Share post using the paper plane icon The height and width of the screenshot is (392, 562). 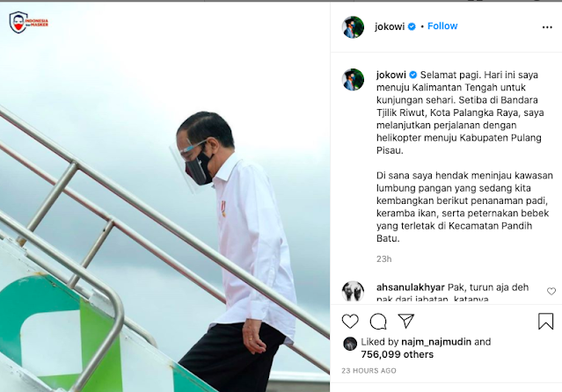coord(406,321)
